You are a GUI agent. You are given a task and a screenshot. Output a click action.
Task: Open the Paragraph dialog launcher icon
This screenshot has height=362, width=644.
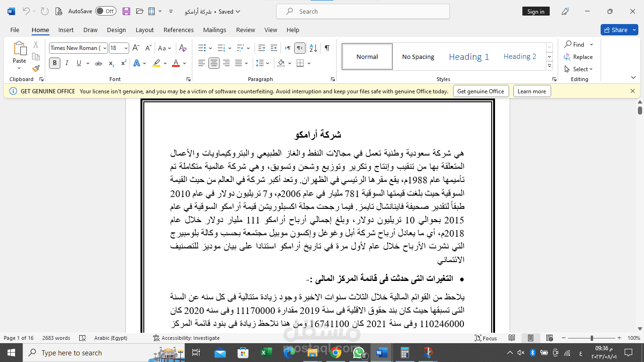pyautogui.click(x=333, y=79)
